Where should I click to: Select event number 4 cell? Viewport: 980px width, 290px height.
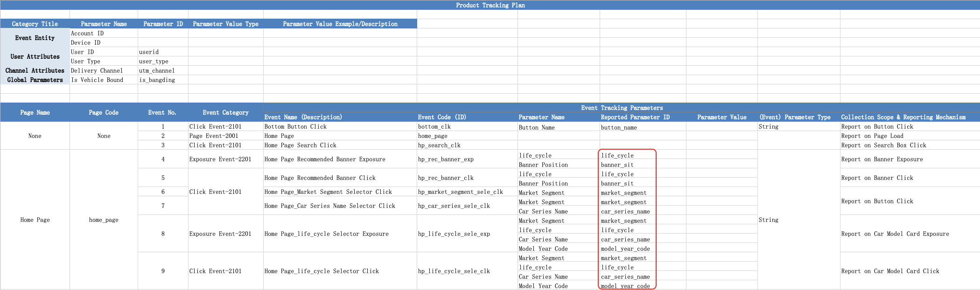(163, 159)
